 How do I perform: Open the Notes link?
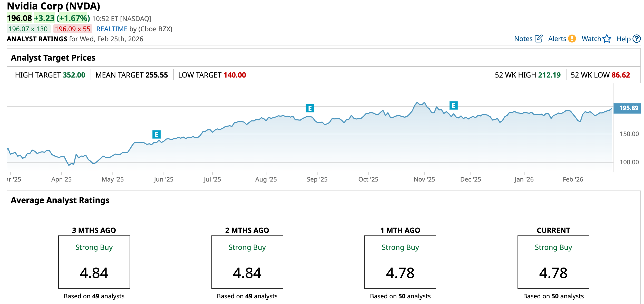pos(523,39)
